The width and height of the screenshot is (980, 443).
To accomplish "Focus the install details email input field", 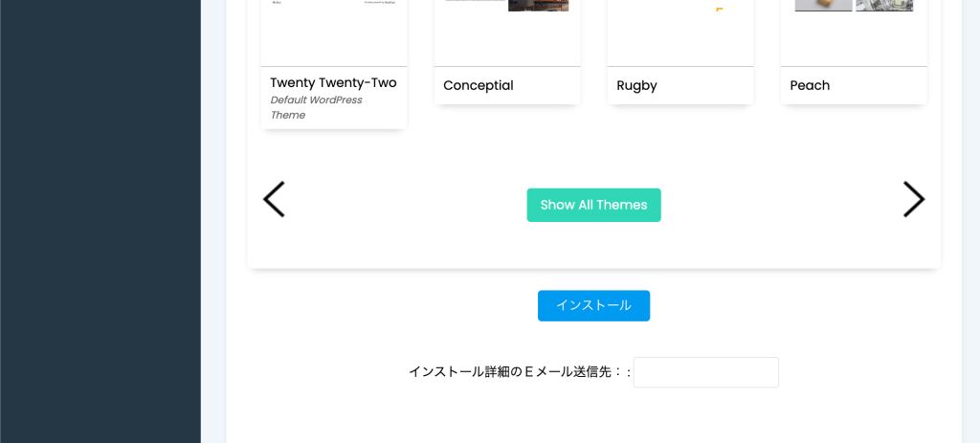I will pyautogui.click(x=706, y=372).
